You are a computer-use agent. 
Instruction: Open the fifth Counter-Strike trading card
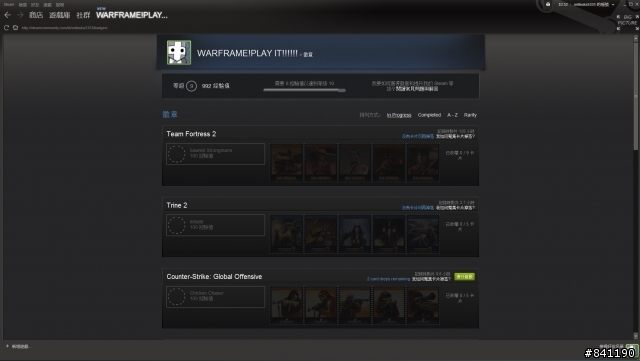423,305
